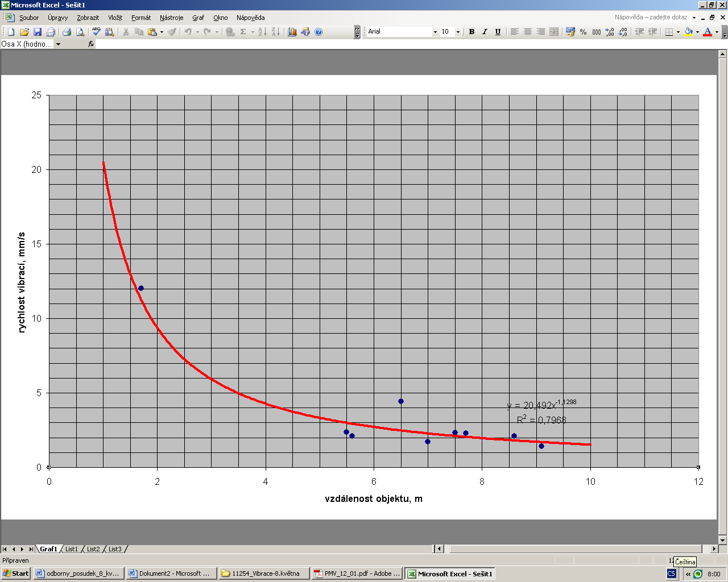Toggle Align Left
Screen dimensions: 728x582
click(515, 32)
